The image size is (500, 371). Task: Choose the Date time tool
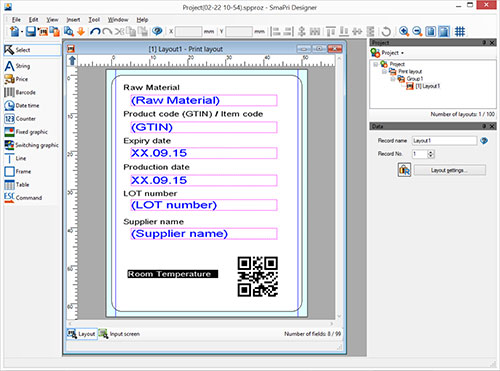point(22,106)
